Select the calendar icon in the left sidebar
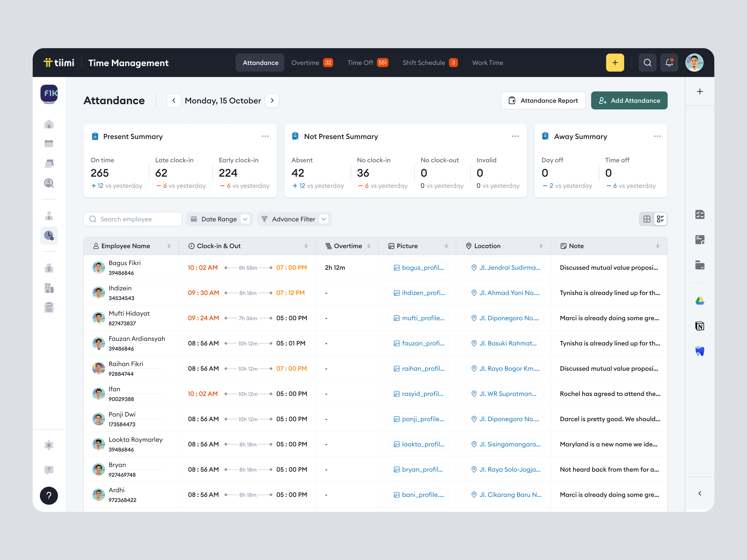 coord(49,143)
